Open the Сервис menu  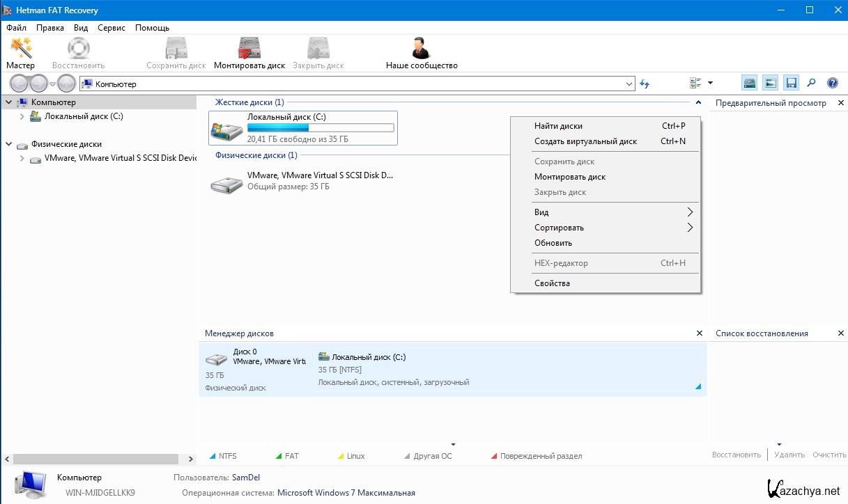[111, 28]
